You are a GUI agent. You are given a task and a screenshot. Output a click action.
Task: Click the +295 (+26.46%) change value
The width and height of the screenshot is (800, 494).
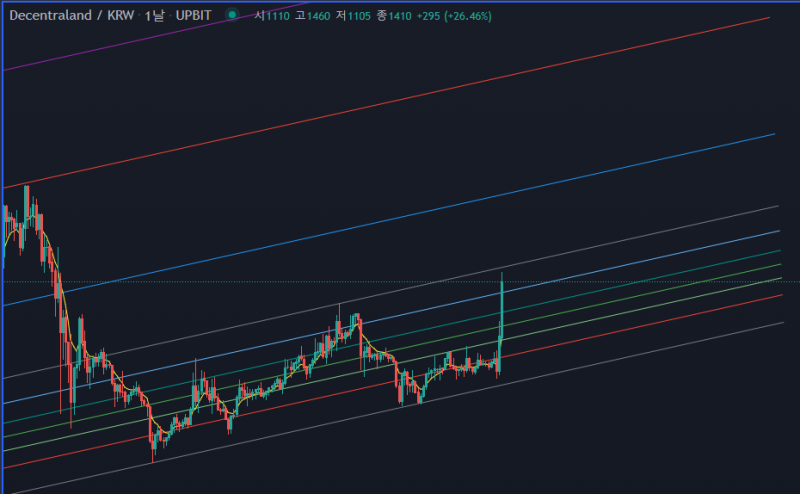point(454,16)
